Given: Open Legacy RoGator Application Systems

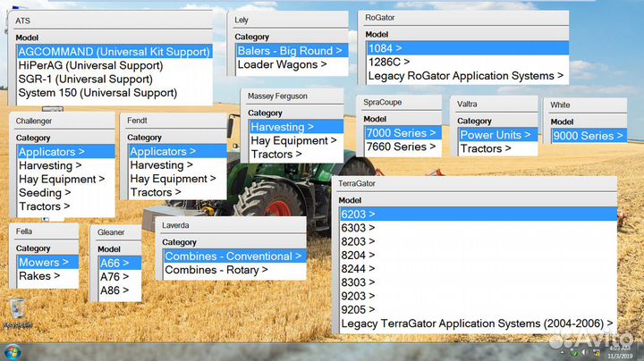Looking at the screenshot, I should (x=465, y=76).
